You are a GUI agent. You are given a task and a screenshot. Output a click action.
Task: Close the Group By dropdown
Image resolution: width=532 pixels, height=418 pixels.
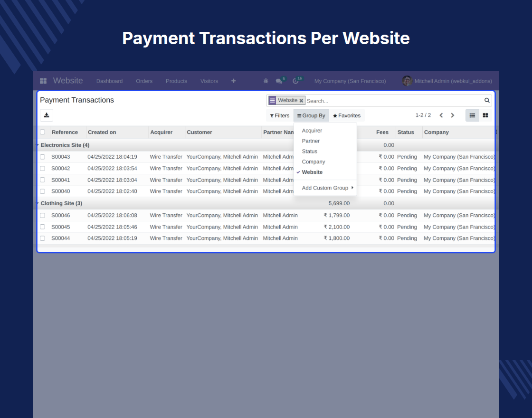(311, 115)
